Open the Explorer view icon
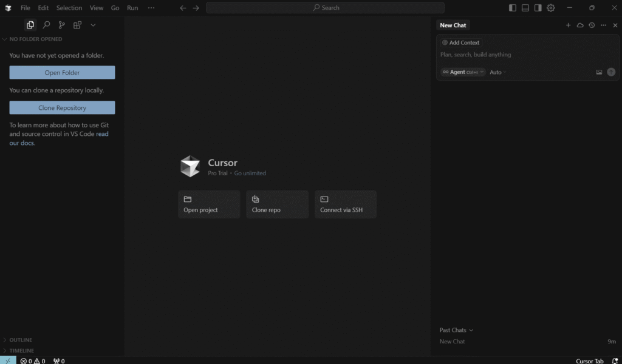 point(30,25)
